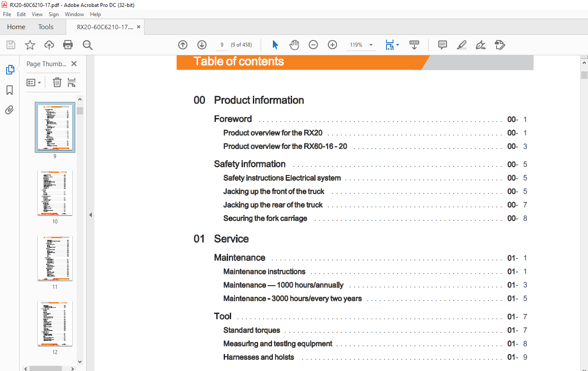Open 'Securing the fork carriage' entry
The width and height of the screenshot is (588, 371).
click(x=265, y=218)
